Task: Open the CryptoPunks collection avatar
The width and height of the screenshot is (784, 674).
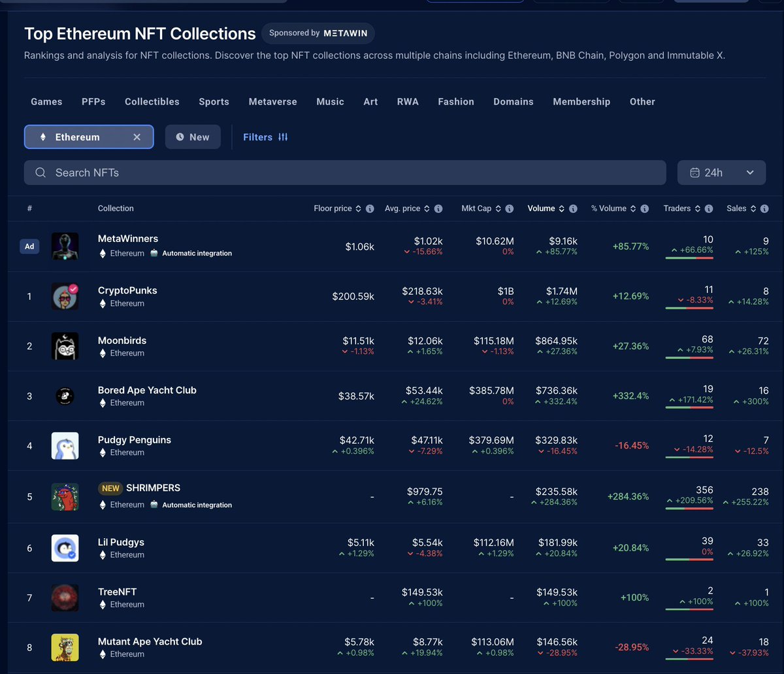Action: (x=65, y=296)
